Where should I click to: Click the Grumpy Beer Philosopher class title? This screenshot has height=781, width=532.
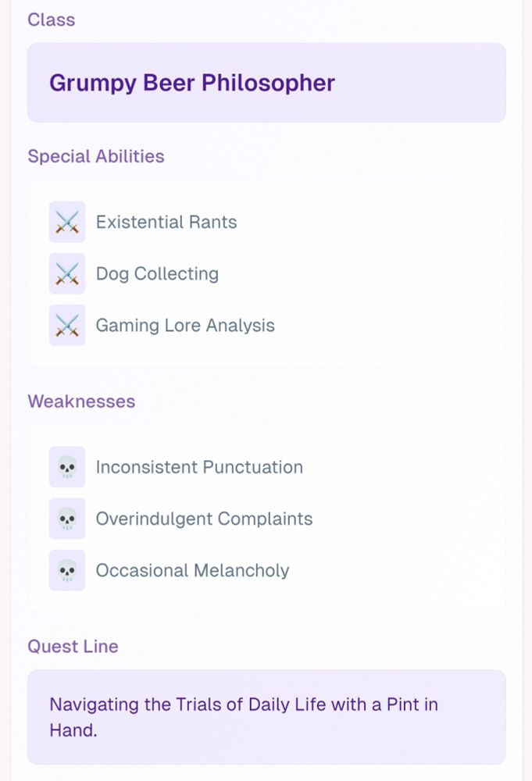point(192,83)
